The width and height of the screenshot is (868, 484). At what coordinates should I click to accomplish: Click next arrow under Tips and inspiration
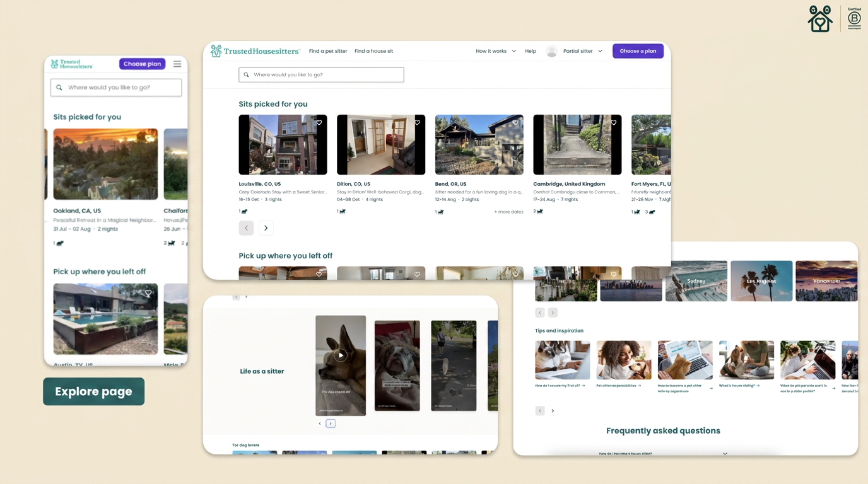(x=553, y=411)
